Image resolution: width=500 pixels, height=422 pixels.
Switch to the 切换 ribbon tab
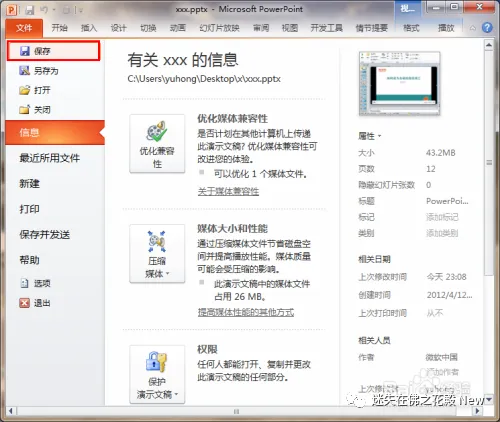point(148,28)
